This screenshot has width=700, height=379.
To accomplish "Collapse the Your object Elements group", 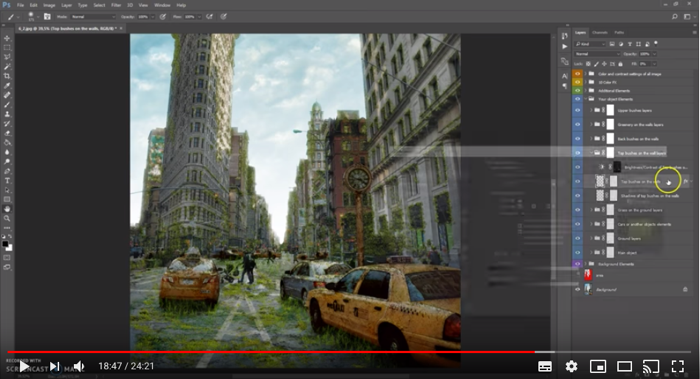I will click(586, 99).
